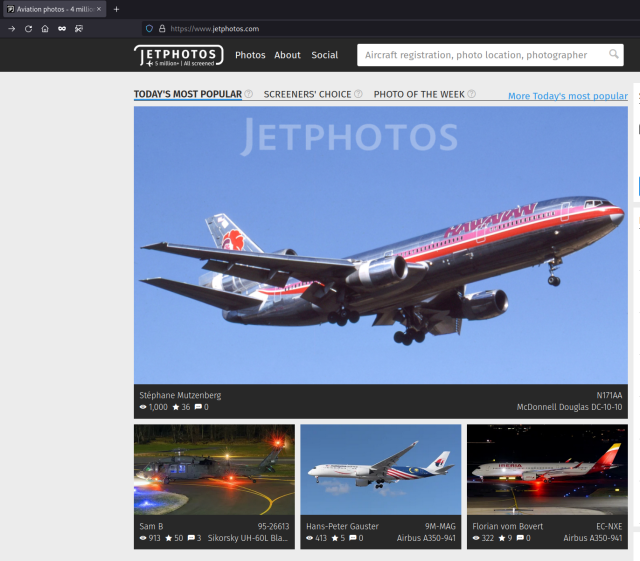
Task: Click star icon on Sam B photo
Action: click(169, 538)
